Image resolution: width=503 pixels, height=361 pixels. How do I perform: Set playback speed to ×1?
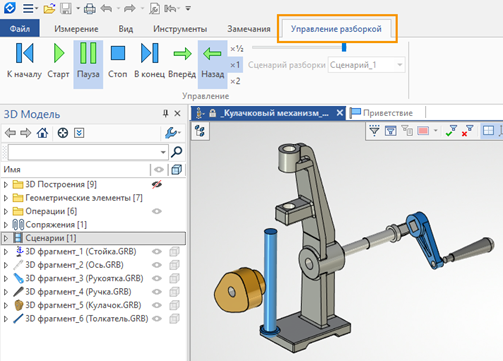[x=235, y=65]
